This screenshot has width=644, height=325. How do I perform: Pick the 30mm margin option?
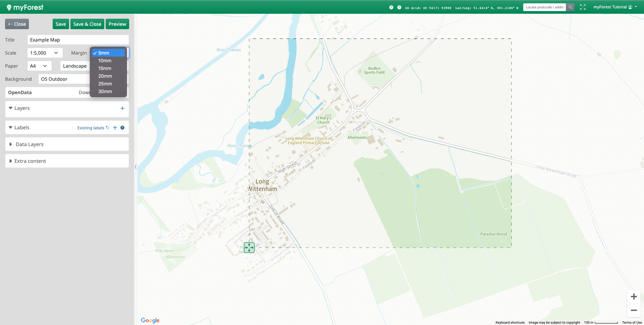coord(105,91)
